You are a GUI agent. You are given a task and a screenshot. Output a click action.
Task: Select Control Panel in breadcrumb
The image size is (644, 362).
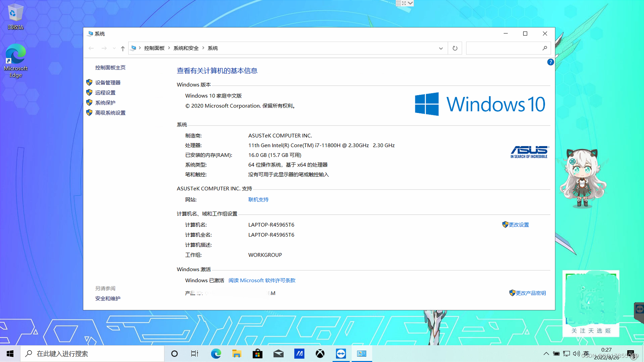(x=154, y=48)
